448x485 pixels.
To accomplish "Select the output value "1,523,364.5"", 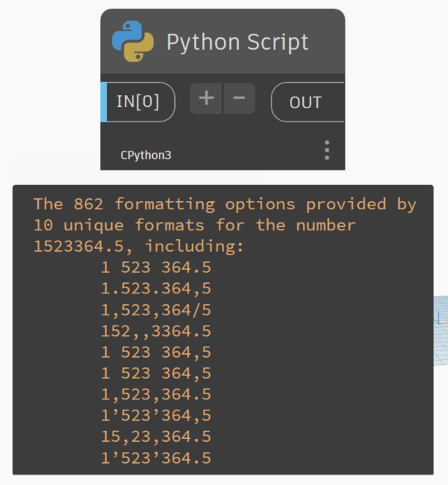I will [x=155, y=394].
